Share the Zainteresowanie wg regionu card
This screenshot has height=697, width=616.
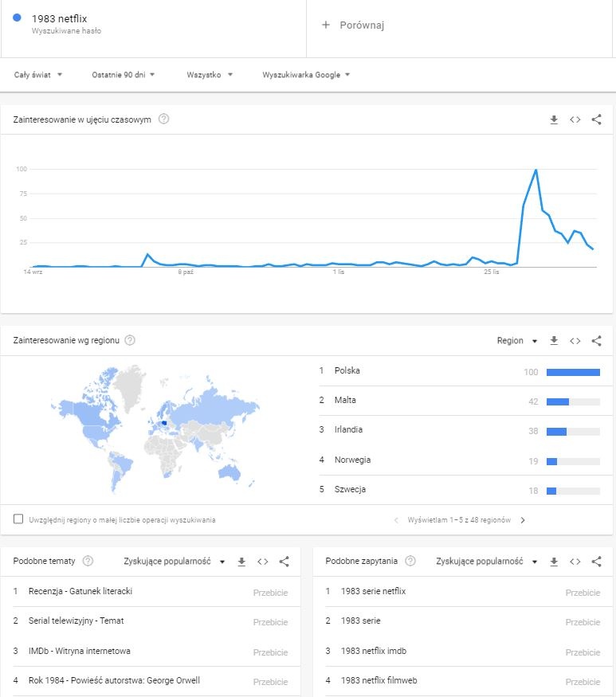[x=596, y=340]
